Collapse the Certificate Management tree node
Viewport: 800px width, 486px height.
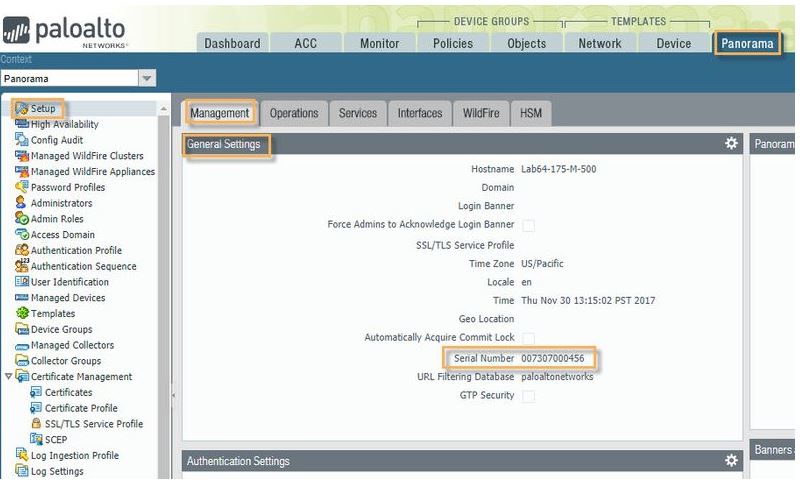coord(8,376)
